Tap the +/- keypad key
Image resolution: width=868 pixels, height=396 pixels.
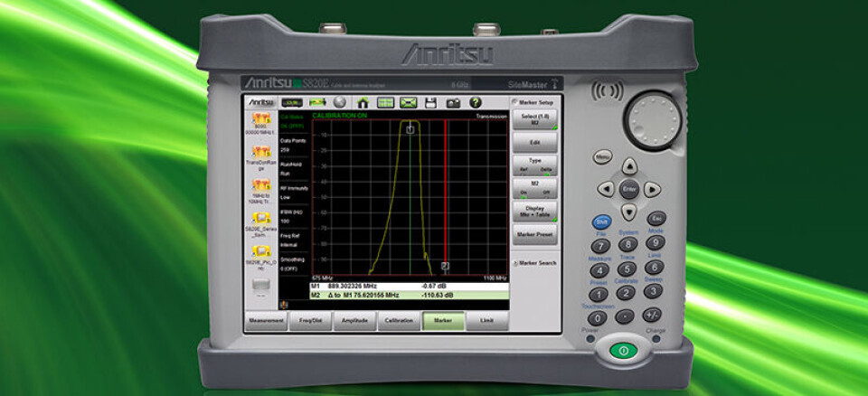652,315
